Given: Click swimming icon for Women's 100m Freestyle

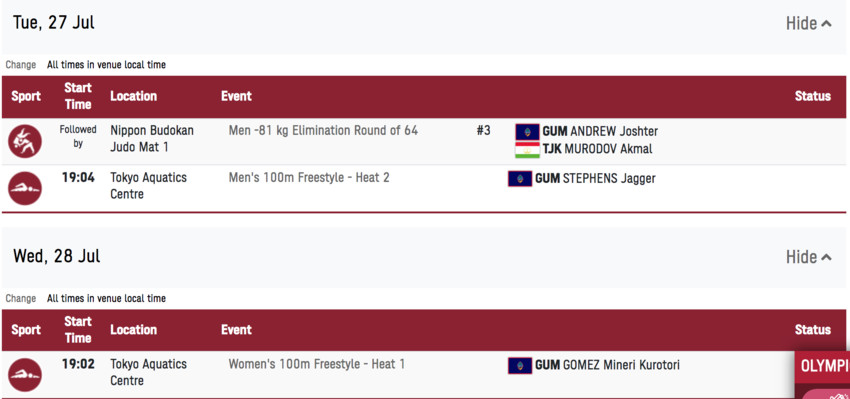Looking at the screenshot, I should (x=25, y=375).
